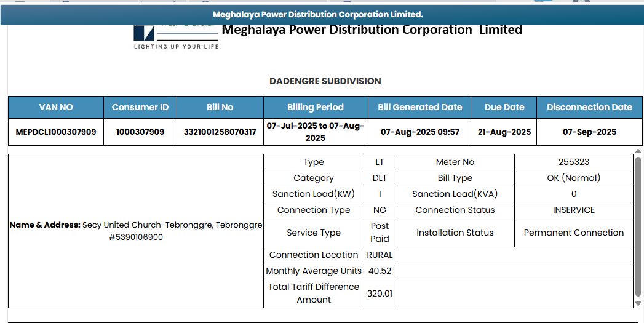This screenshot has height=323, width=644.
Task: Click due date '21-Aug-2025'
Action: 504,132
